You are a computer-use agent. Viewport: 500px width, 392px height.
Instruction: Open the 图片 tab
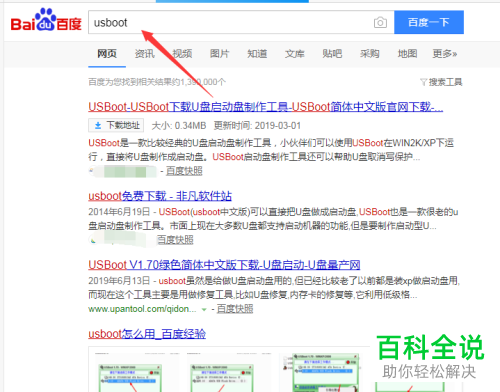(x=220, y=54)
